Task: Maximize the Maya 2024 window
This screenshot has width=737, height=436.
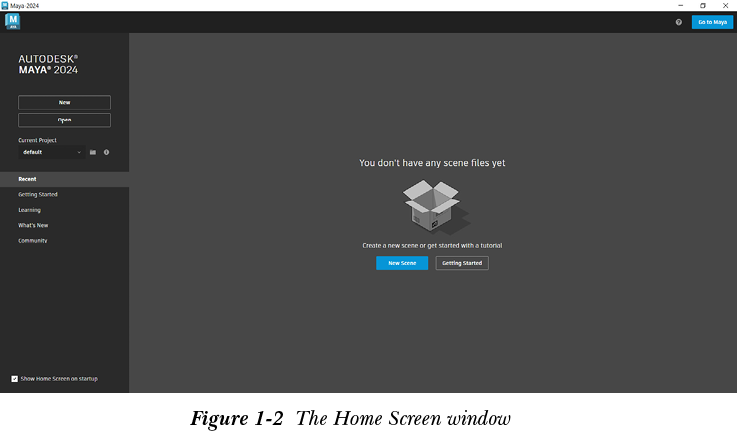Action: click(703, 5)
